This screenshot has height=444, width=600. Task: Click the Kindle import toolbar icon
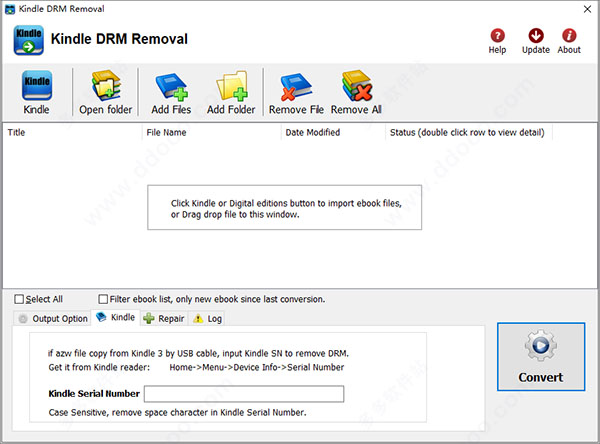pyautogui.click(x=36, y=85)
